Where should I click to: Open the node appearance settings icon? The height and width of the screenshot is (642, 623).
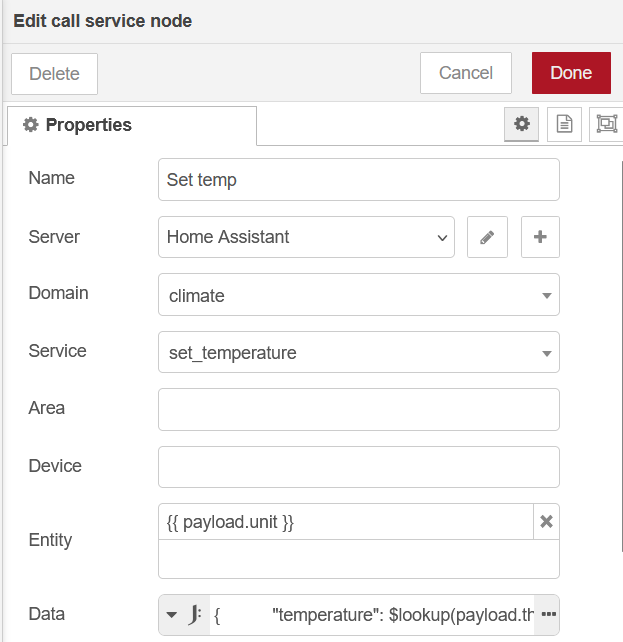[606, 124]
